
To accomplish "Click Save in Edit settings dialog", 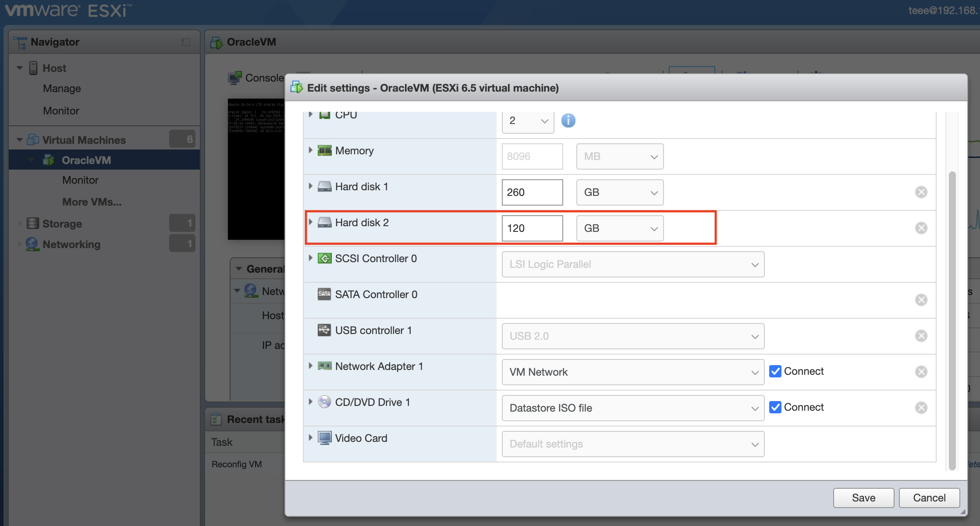I will [863, 498].
